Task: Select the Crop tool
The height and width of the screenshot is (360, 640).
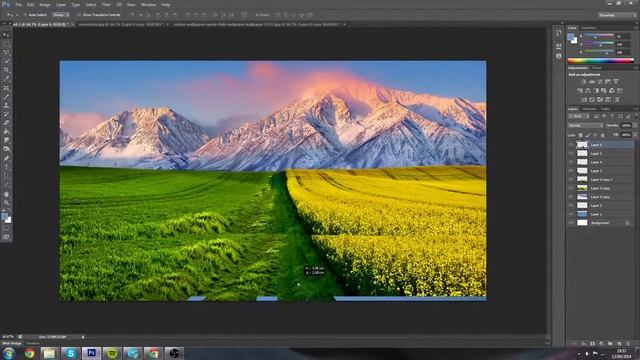Action: pos(6,70)
